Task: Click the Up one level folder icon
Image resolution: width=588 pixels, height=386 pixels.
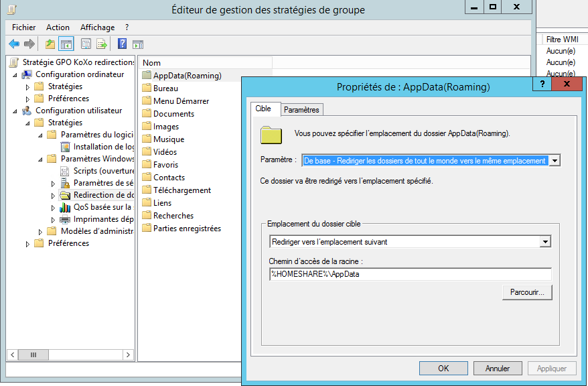Action: pyautogui.click(x=50, y=44)
